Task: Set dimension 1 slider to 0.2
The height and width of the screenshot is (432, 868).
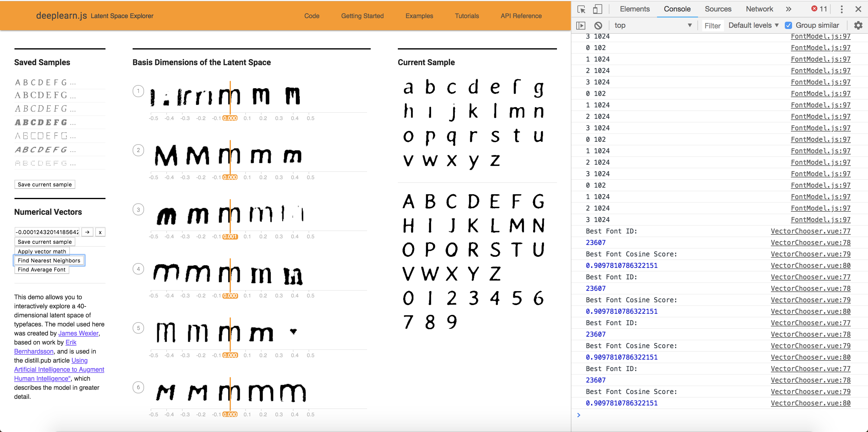Action: click(x=263, y=118)
